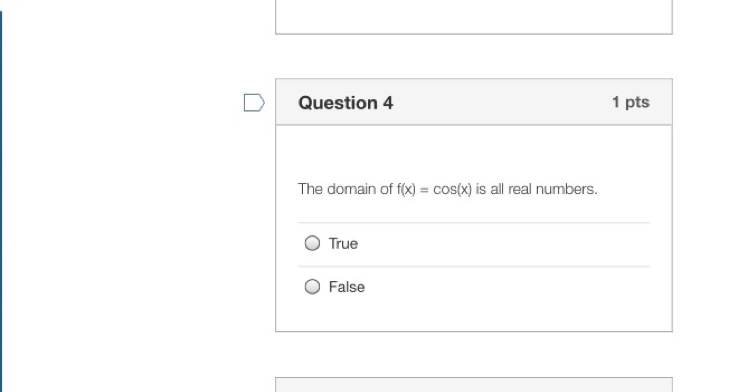Click the previous question box at top
The width and height of the screenshot is (748, 392).
click(x=474, y=17)
